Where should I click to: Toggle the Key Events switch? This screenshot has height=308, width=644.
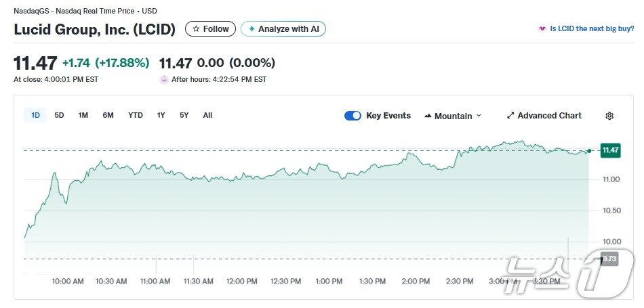[x=353, y=116]
